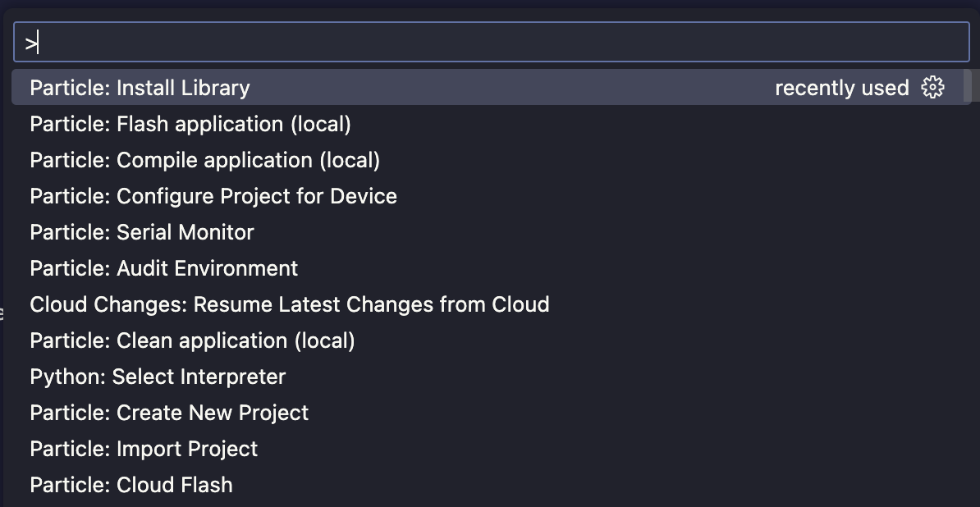Select Particle: Flash application (local)
The image size is (980, 507).
coord(190,124)
